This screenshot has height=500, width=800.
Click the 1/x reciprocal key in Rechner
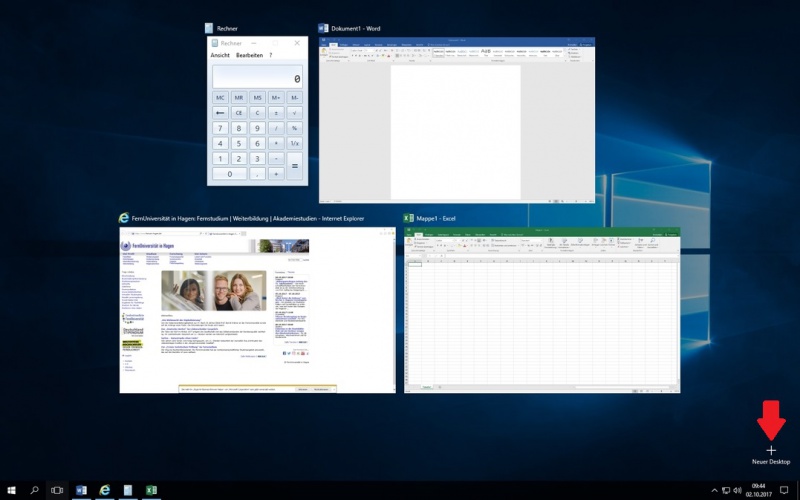[294, 143]
